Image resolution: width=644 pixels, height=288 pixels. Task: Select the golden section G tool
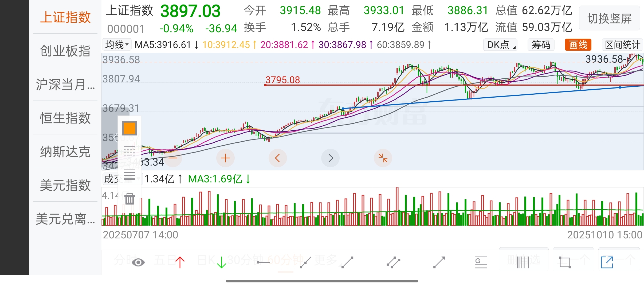pyautogui.click(x=481, y=262)
